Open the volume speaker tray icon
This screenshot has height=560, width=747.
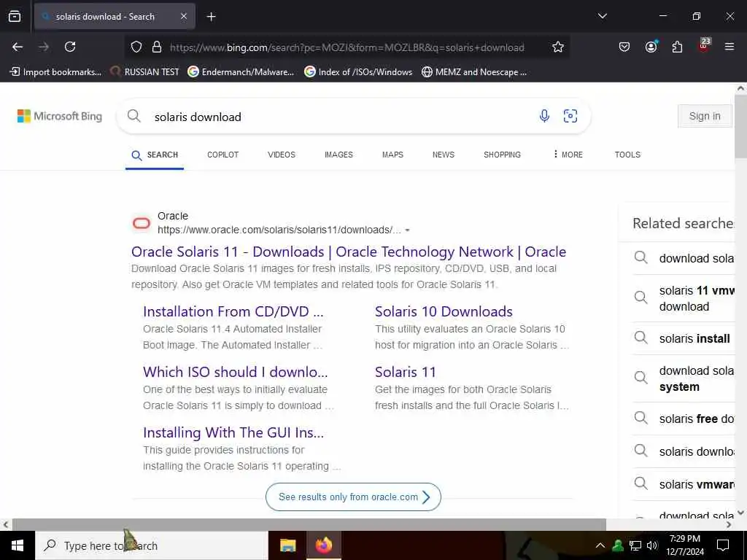pyautogui.click(x=651, y=545)
